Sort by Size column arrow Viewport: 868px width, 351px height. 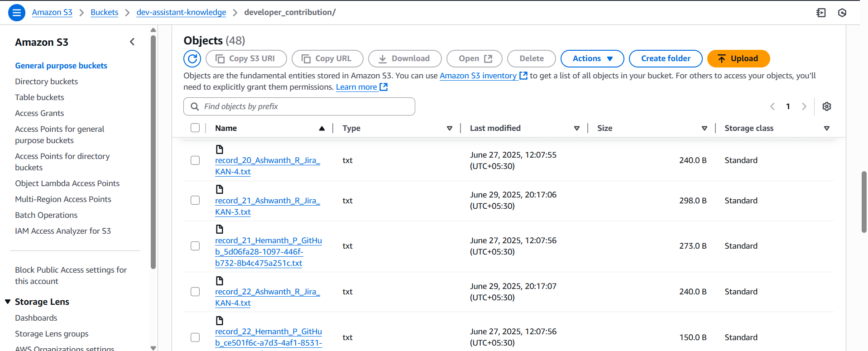[x=705, y=129]
